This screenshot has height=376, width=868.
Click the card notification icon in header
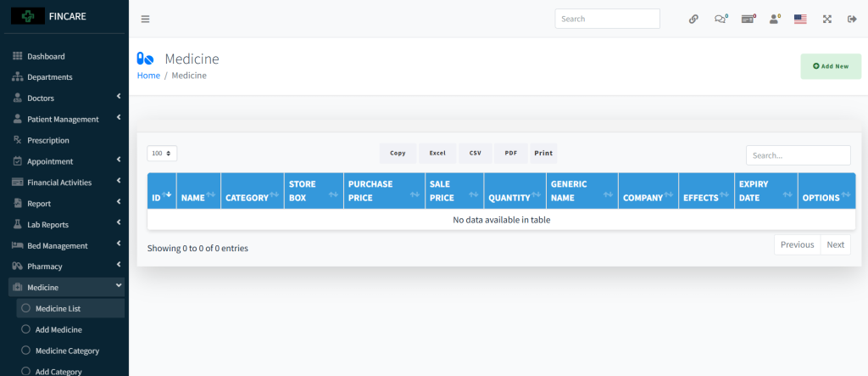click(x=748, y=19)
